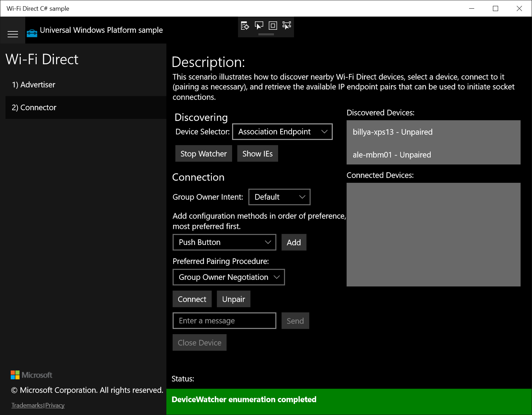Collapse the debug toolbar handle
The image size is (532, 415).
[266, 34]
